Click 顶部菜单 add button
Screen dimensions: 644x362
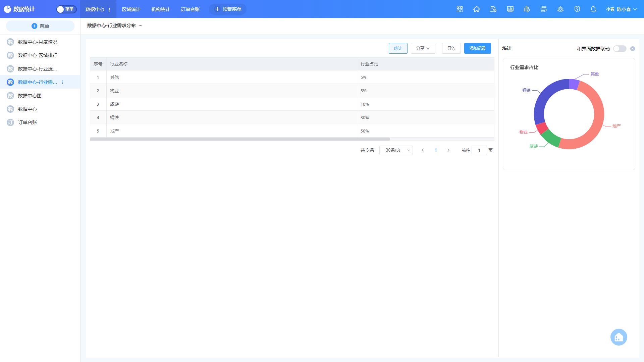tap(228, 9)
